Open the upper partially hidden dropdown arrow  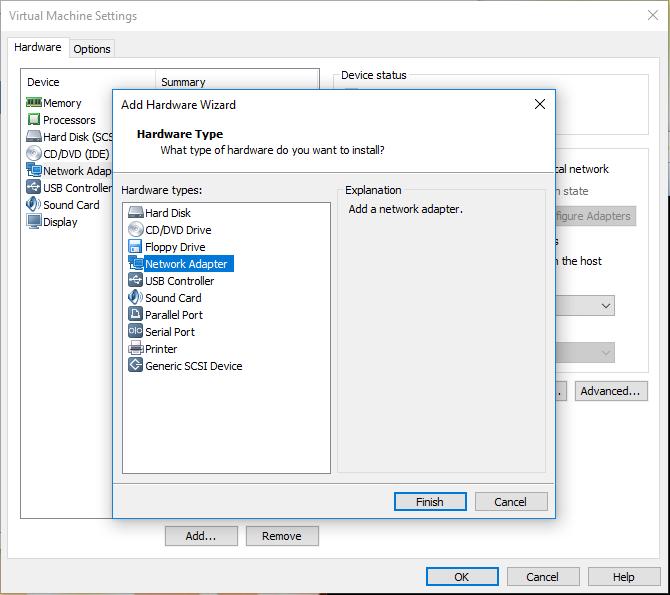[x=605, y=306]
